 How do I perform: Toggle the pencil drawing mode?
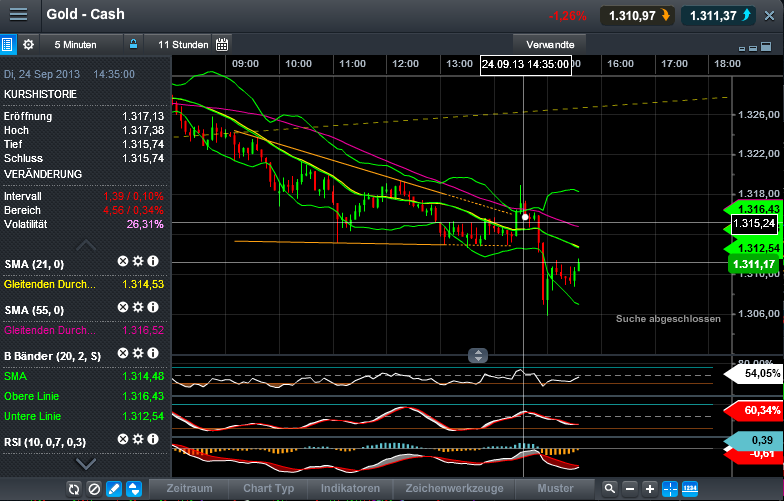[114, 489]
